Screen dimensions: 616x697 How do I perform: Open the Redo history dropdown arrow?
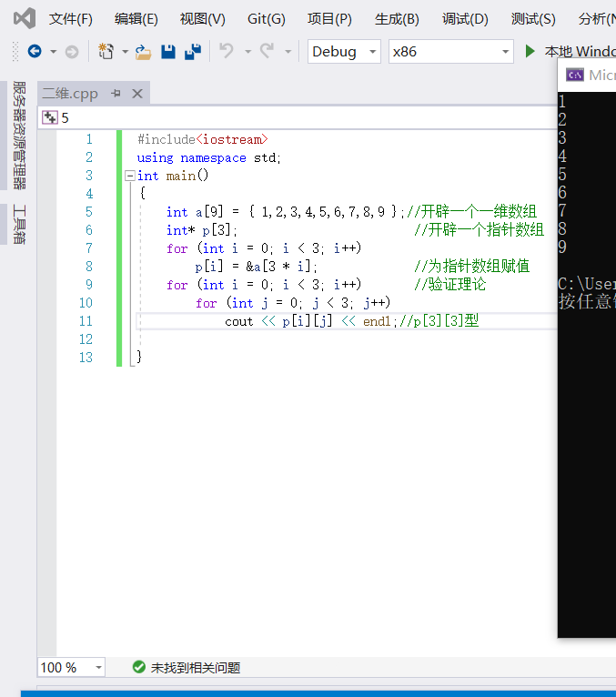pos(288,52)
